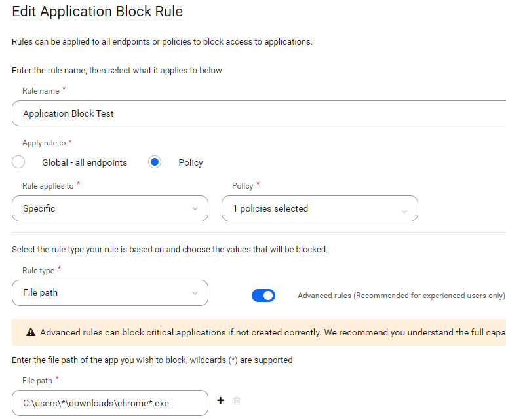The width and height of the screenshot is (506, 420).
Task: Select the Edit Application Block Rule heading
Action: [x=98, y=12]
